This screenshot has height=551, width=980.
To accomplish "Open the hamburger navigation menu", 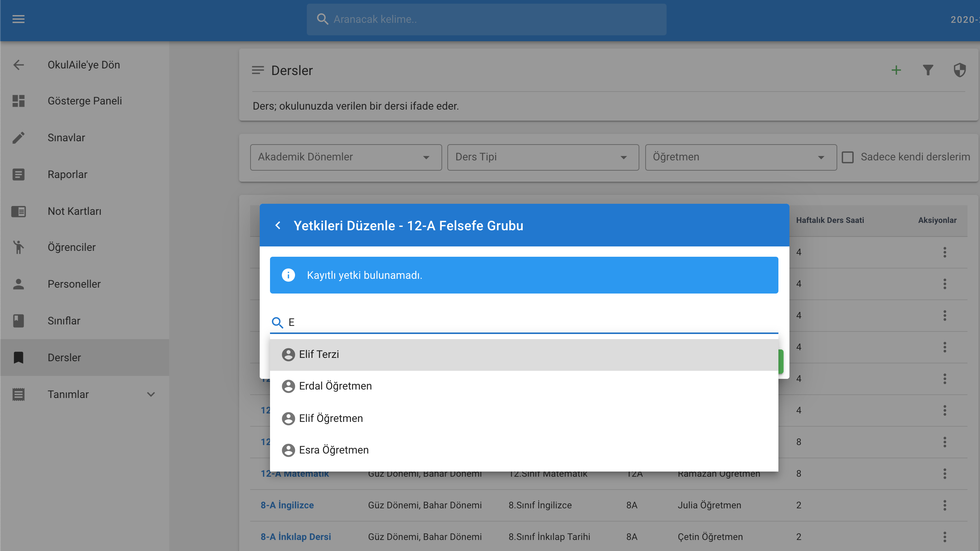I will click(18, 19).
